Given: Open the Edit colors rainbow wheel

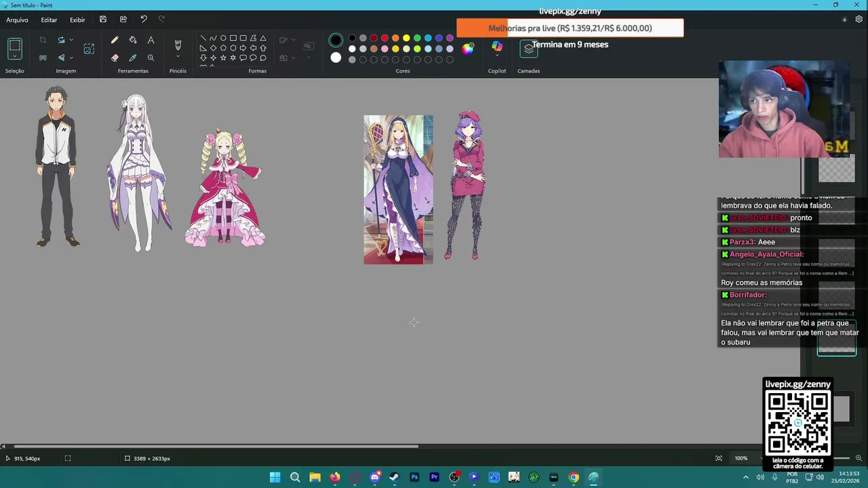Looking at the screenshot, I should [468, 48].
